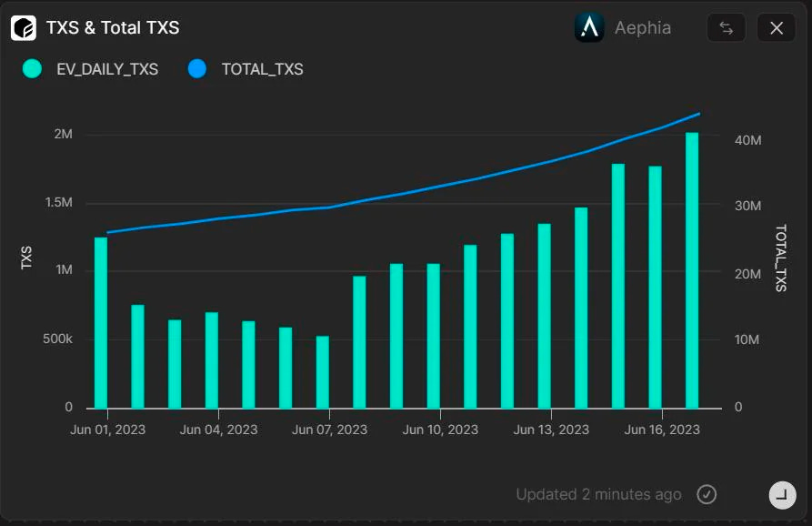Click the end point of the blue TOTAL_TXS line
The height and width of the screenshot is (526, 812).
tap(699, 114)
